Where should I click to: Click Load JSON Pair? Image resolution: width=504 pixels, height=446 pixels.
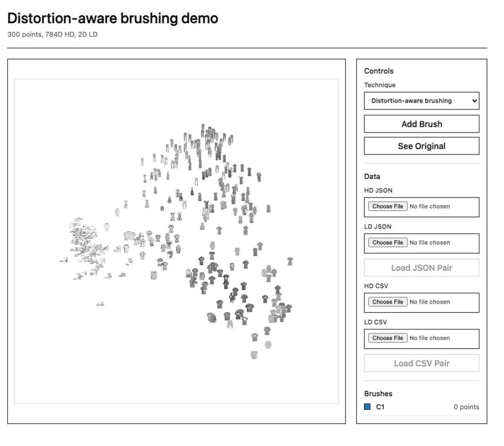coord(422,268)
